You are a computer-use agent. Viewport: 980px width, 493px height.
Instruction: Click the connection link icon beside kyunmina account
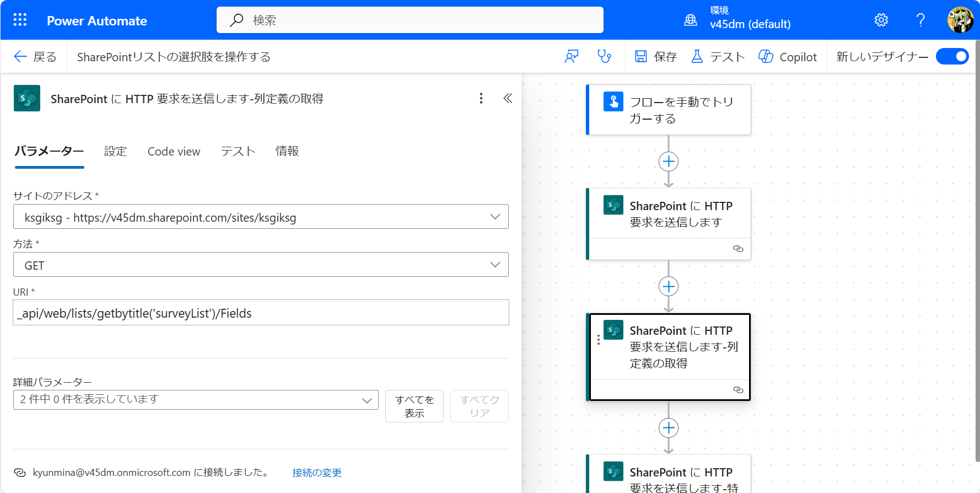[x=20, y=473]
